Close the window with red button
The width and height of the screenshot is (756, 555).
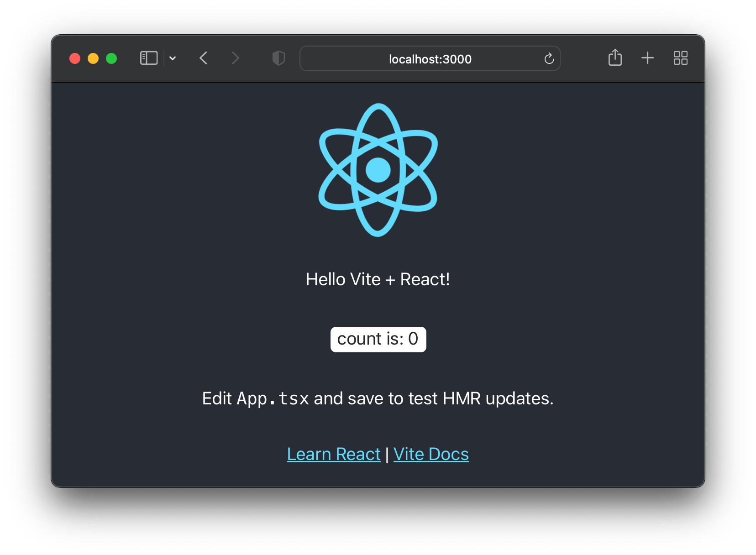tap(75, 58)
